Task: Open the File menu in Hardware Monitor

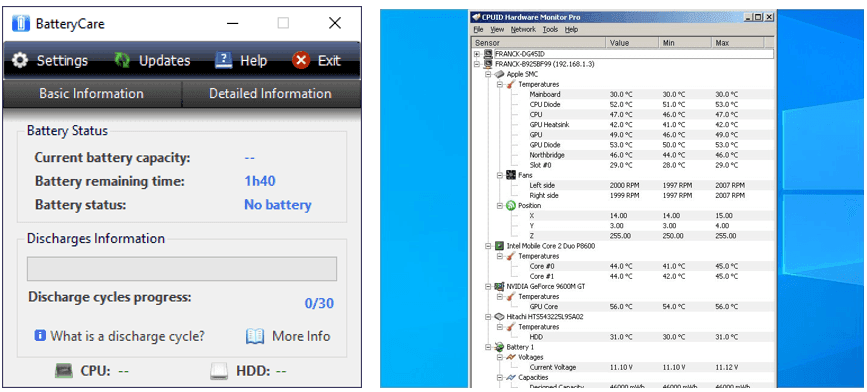Action: (x=478, y=29)
